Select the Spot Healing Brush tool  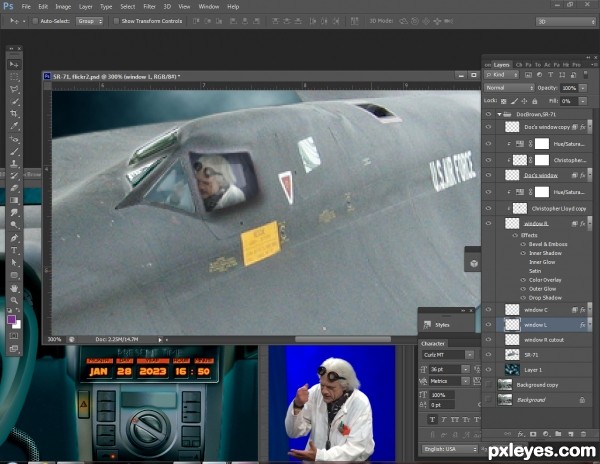pyautogui.click(x=14, y=139)
